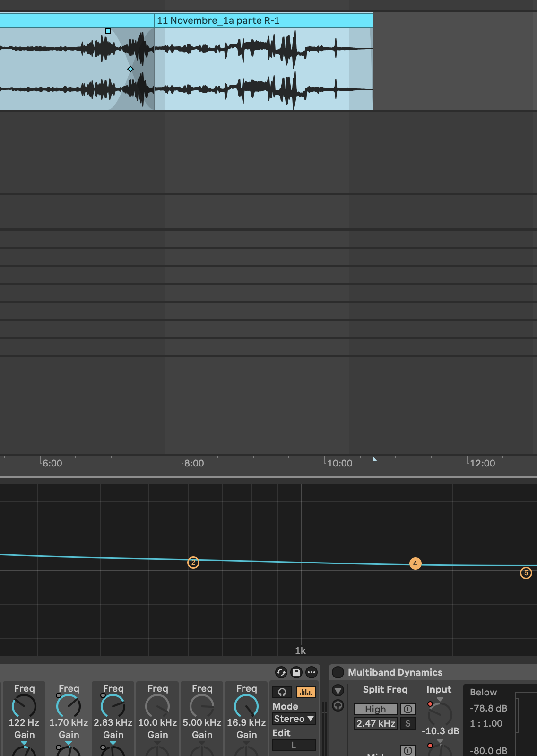Screen dimensions: 537x756
Task: Select EQ filter node 2 in display
Action: (193, 563)
